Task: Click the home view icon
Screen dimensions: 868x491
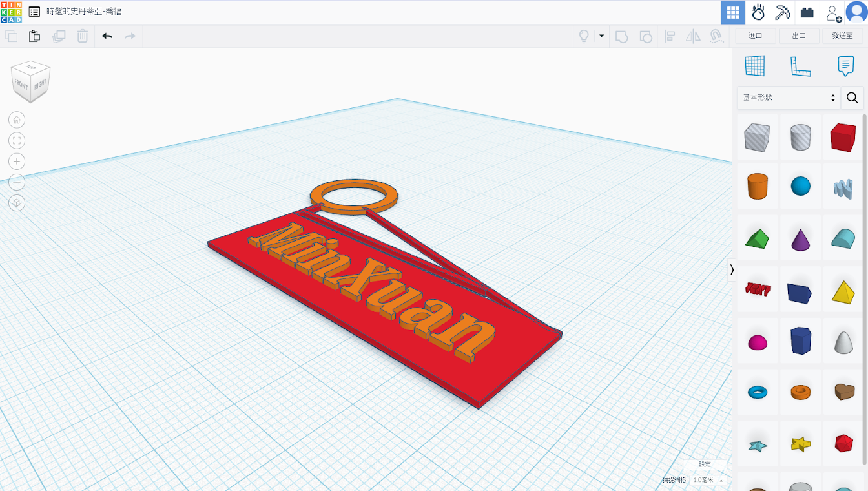Action: point(17,120)
